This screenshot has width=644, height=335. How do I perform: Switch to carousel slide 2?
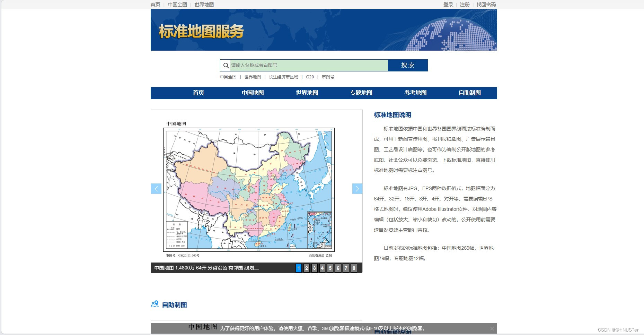tap(307, 268)
